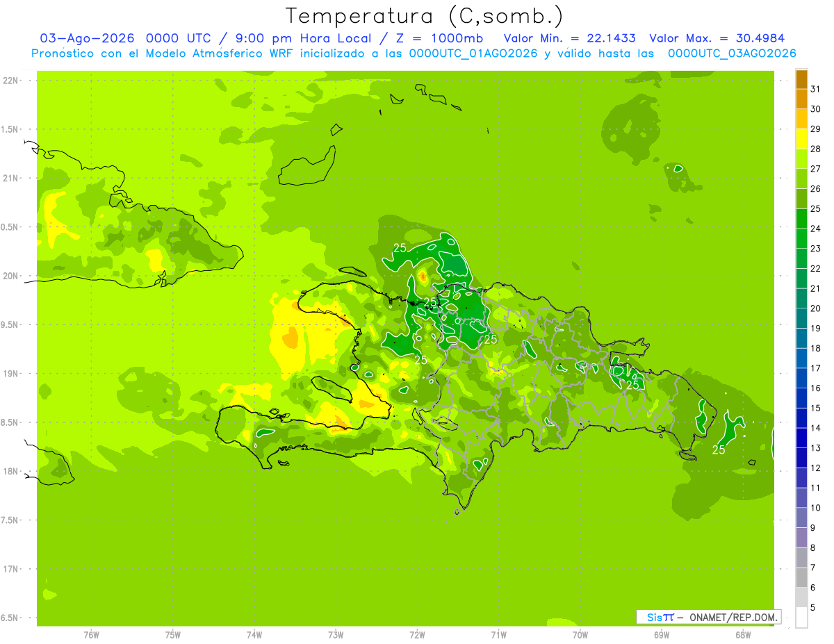Click the '0000UTC_01AGO2026' initialization timestamp
Screen dimensions: 834x644
[x=473, y=53]
